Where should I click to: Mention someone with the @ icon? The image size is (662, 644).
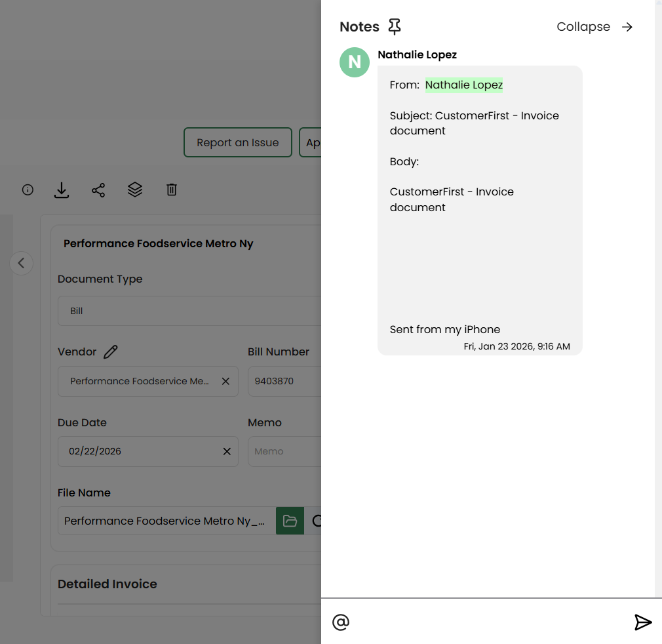pyautogui.click(x=340, y=622)
